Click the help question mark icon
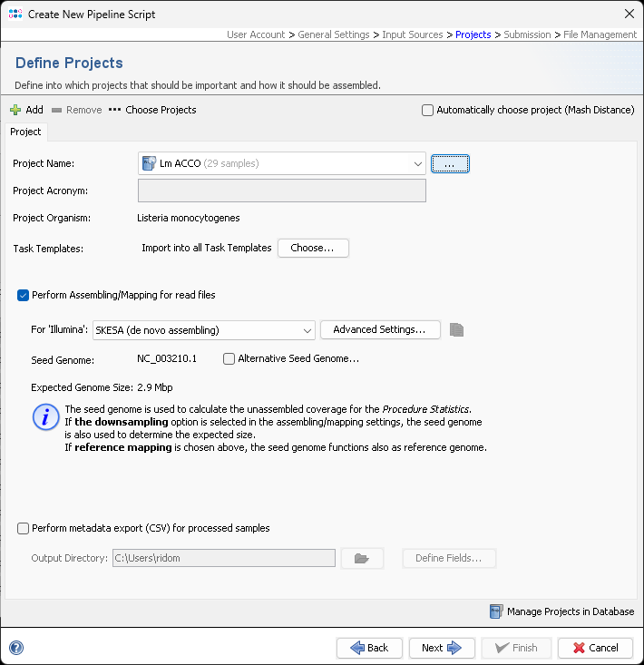 click(x=15, y=648)
